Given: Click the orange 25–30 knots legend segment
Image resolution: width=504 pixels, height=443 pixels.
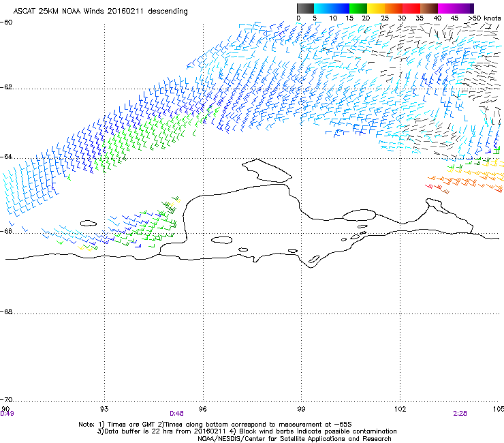Looking at the screenshot, I should (x=394, y=8).
